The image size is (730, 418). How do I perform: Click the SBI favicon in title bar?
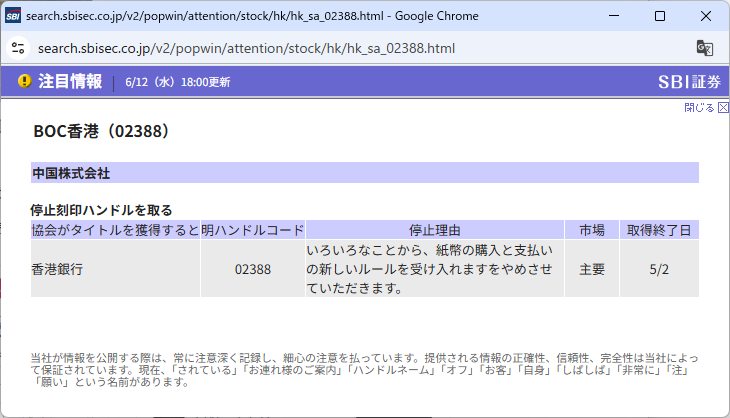tap(13, 16)
